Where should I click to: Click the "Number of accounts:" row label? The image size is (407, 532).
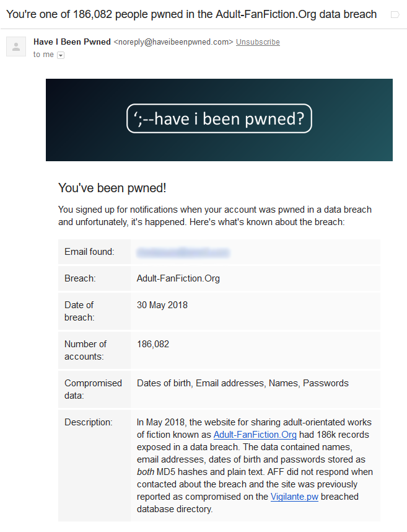coord(85,350)
